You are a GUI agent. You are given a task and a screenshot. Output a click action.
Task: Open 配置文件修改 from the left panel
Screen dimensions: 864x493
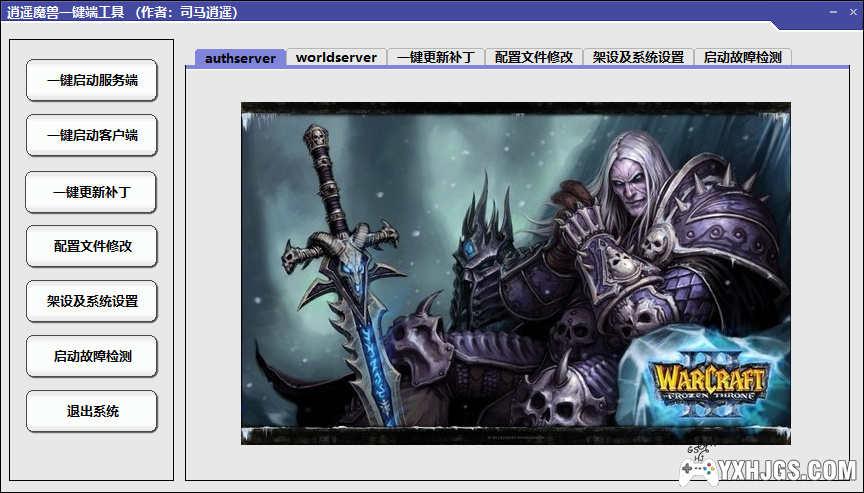(92, 246)
